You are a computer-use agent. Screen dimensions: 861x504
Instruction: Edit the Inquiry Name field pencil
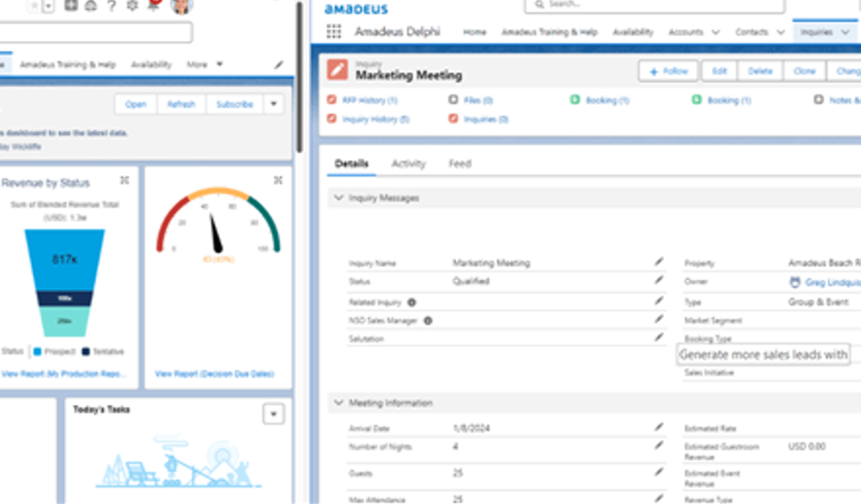(x=659, y=262)
